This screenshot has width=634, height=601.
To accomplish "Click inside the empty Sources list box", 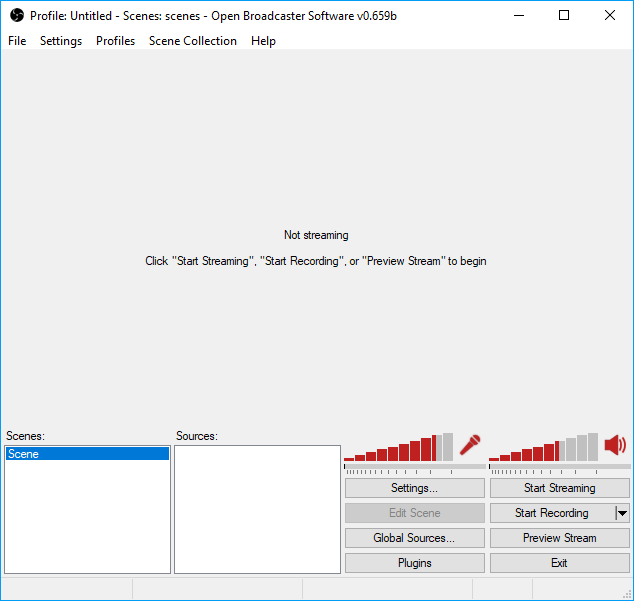I will [x=258, y=510].
